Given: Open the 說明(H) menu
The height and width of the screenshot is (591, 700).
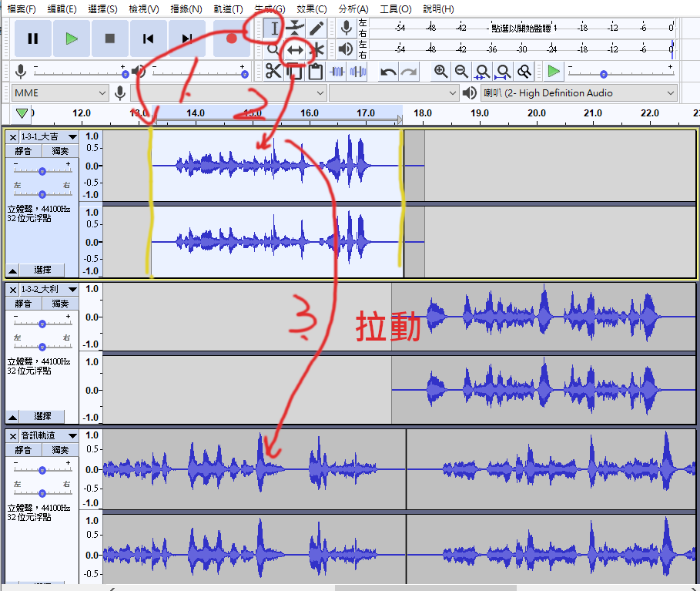Looking at the screenshot, I should pos(438,9).
